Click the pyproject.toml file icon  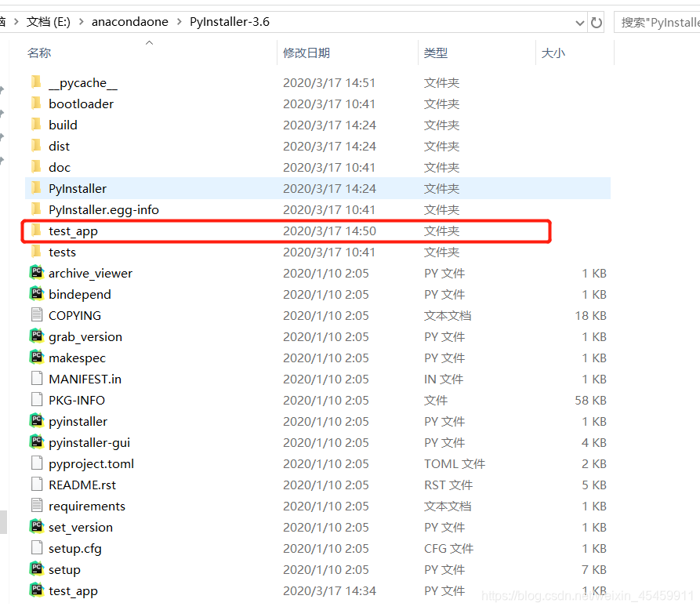click(37, 463)
